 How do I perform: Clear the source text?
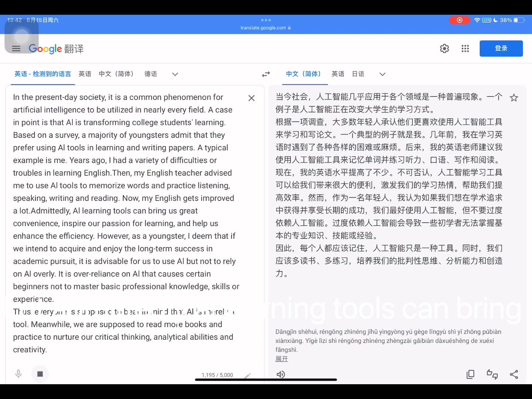252,98
